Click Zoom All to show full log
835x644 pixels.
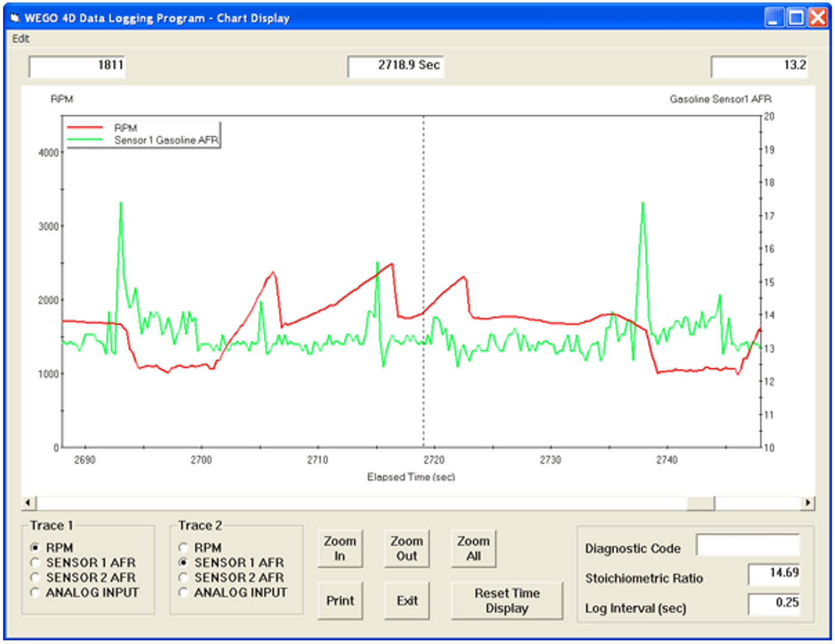coord(474,549)
